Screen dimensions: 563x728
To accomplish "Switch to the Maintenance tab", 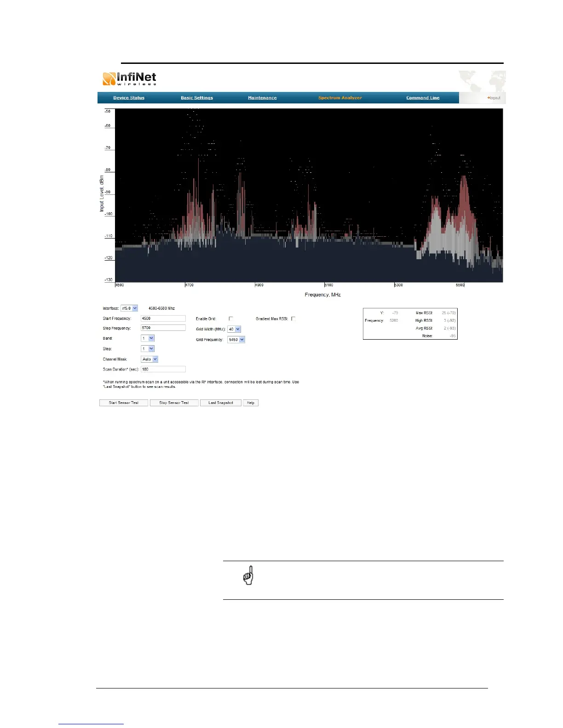I will [262, 98].
